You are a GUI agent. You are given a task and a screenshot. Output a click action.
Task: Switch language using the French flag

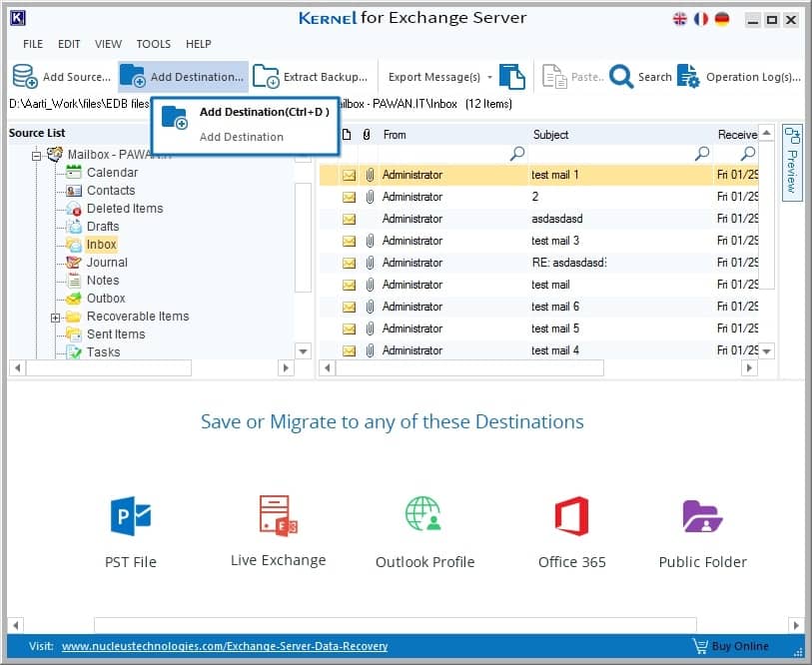(701, 19)
